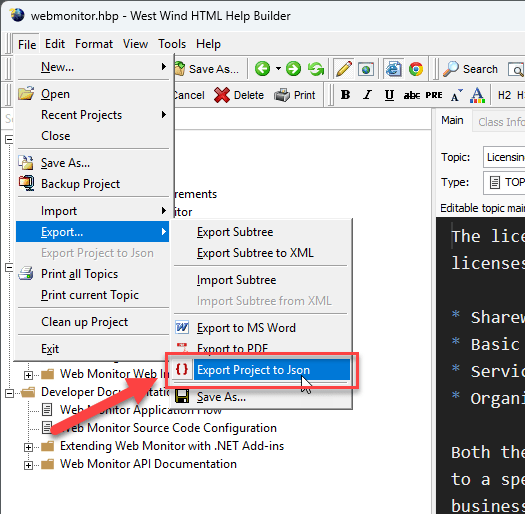The image size is (525, 514).
Task: Choose Clean up Project
Action: point(92,322)
